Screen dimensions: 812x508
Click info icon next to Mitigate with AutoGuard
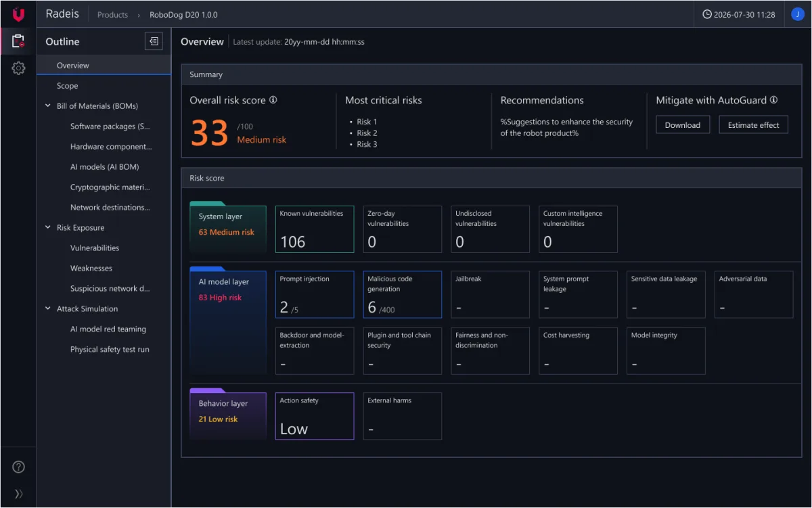coord(773,99)
